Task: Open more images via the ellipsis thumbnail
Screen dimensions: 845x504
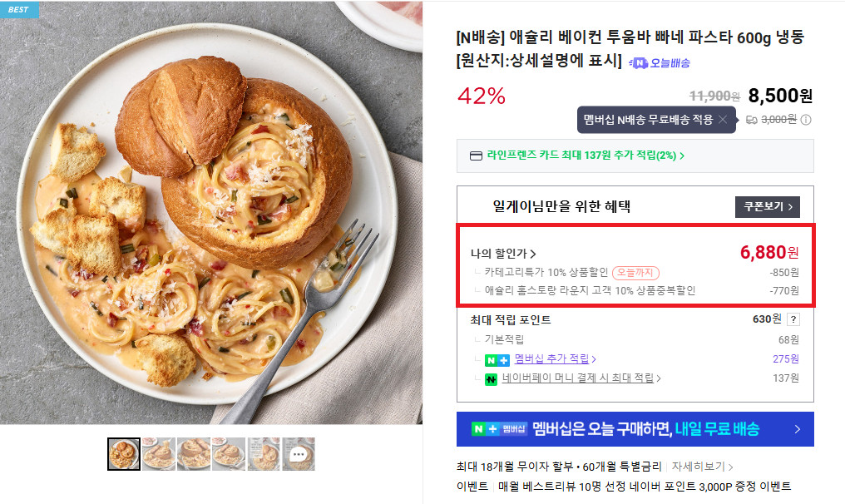Action: (299, 454)
